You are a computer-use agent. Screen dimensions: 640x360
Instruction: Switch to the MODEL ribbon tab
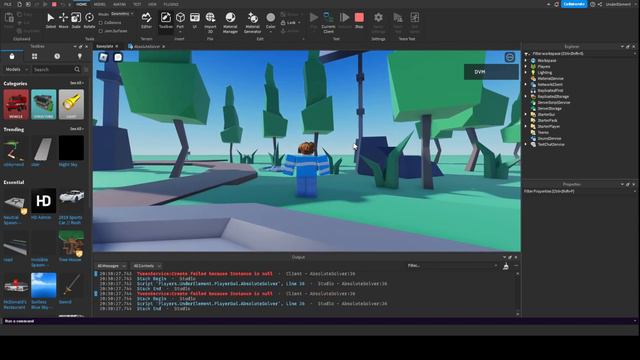tap(100, 4)
